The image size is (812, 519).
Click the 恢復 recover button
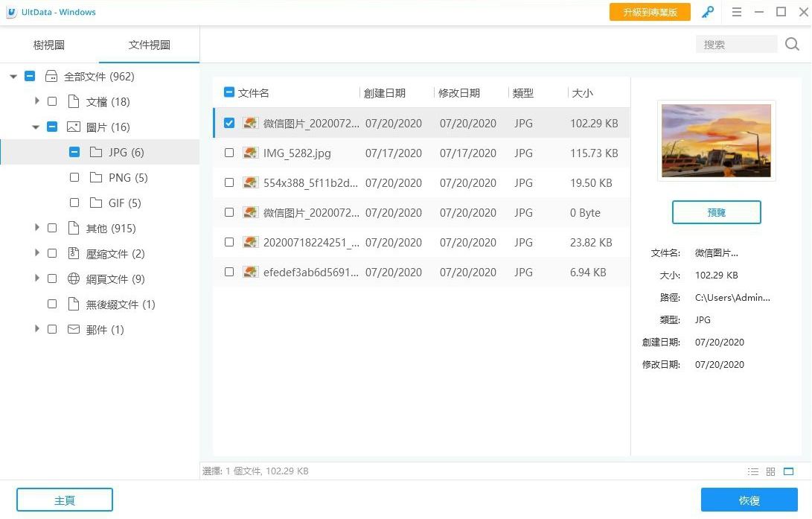point(749,500)
